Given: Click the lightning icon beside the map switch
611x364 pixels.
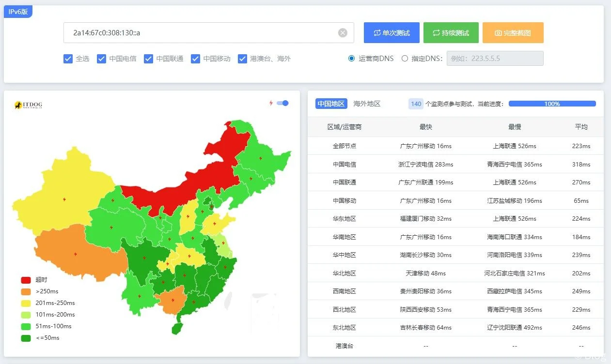Looking at the screenshot, I should pos(270,103).
